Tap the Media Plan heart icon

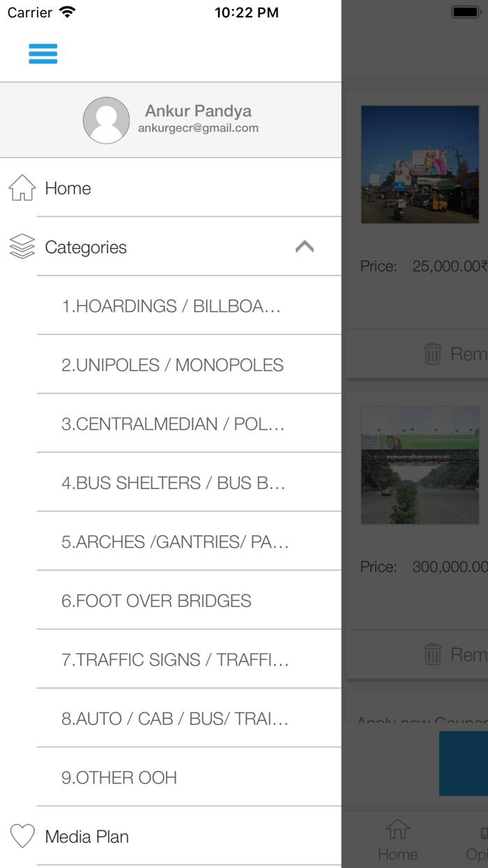click(x=22, y=836)
